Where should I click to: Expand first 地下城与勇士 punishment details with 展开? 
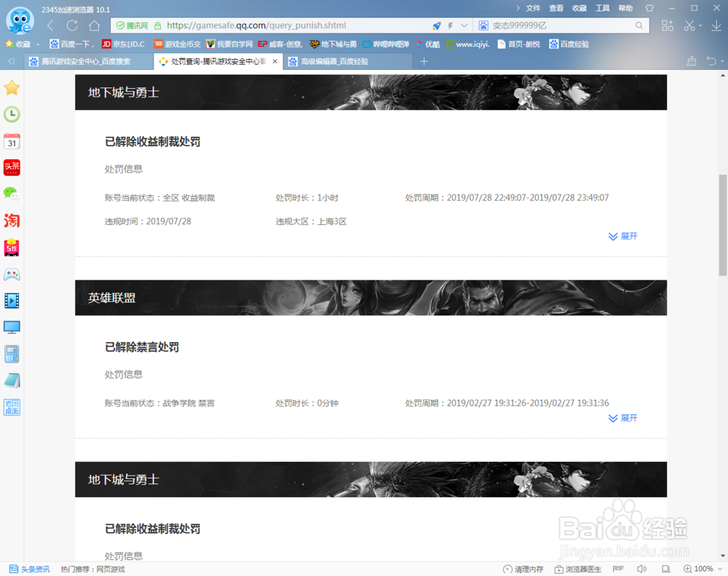pos(622,237)
